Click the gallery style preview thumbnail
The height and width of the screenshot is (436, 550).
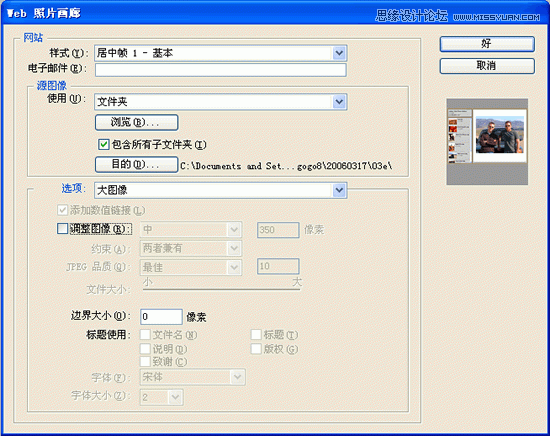(x=487, y=142)
